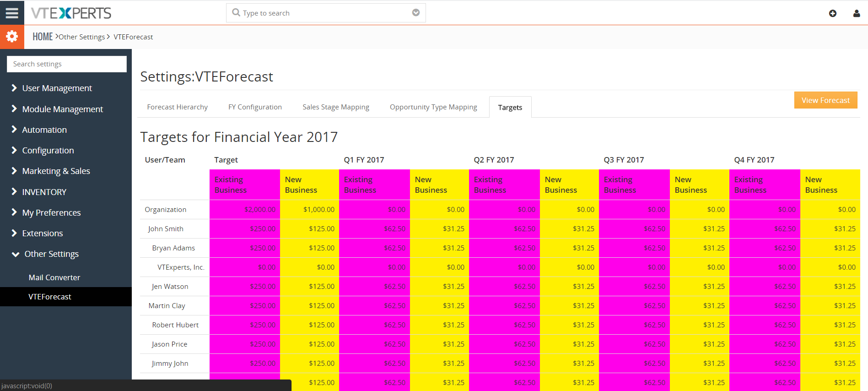Open Opportunity Type Mapping tab
The width and height of the screenshot is (868, 391).
pos(433,107)
